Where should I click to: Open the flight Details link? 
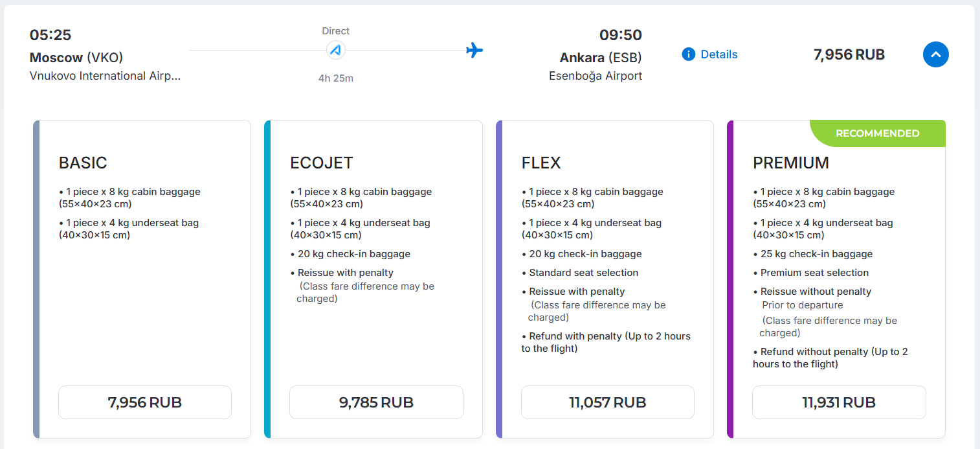pyautogui.click(x=718, y=54)
